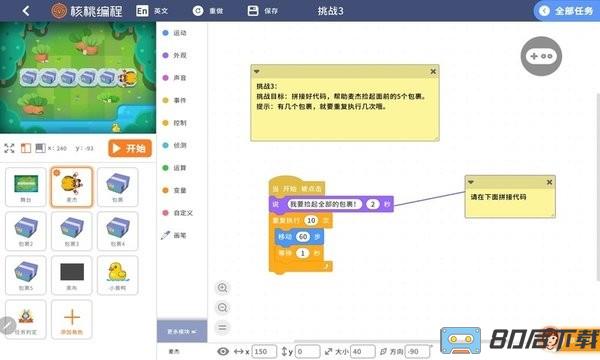Switch to the small stage layout icon
Screen dimensions: 600x360
[x=26, y=148]
